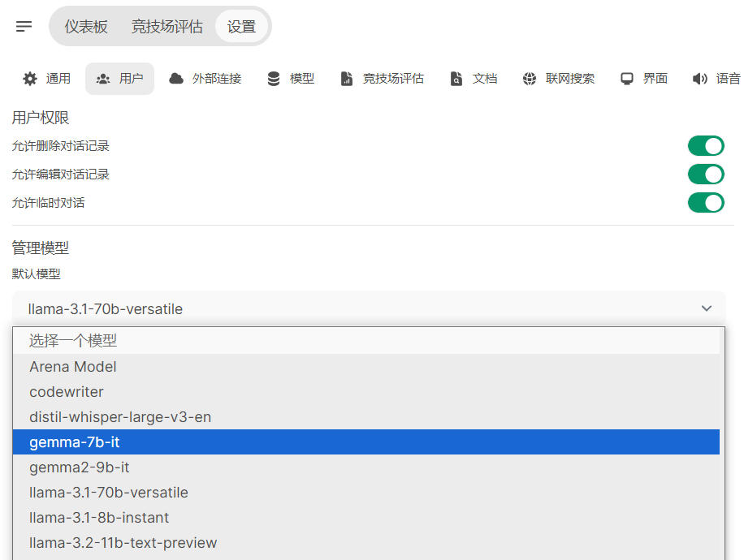This screenshot has width=744, height=560.
Task: Click the cloud icon for 外部连接
Action: coord(175,79)
